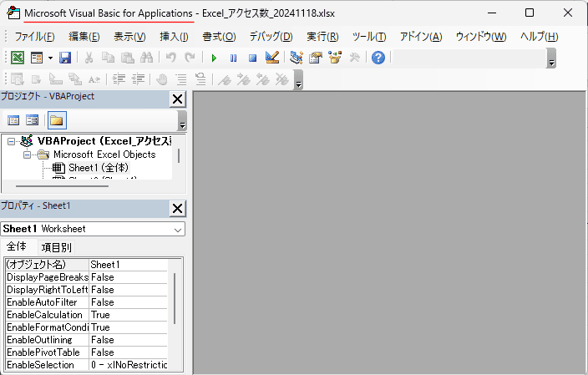The height and width of the screenshot is (375, 588).
Task: Switch to 全体 tab
Action: tap(17, 246)
